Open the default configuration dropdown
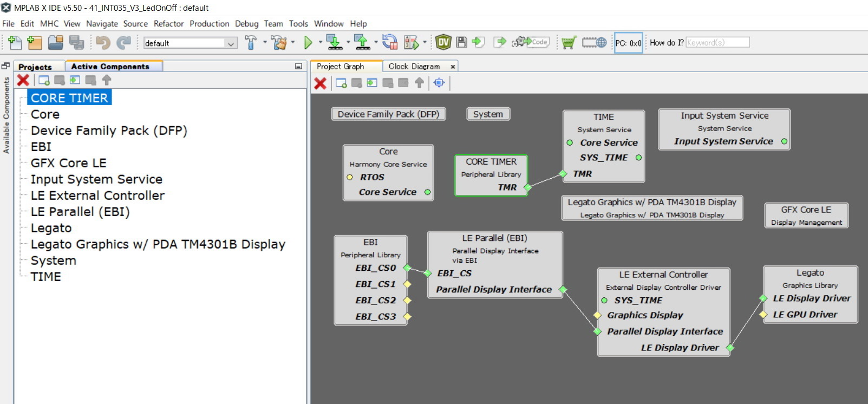This screenshot has width=868, height=404. (x=190, y=43)
